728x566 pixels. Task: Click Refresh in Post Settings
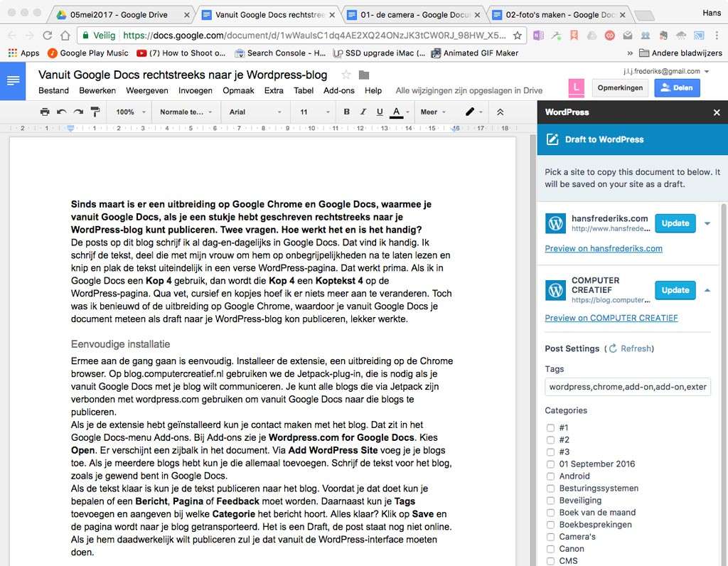[631, 348]
